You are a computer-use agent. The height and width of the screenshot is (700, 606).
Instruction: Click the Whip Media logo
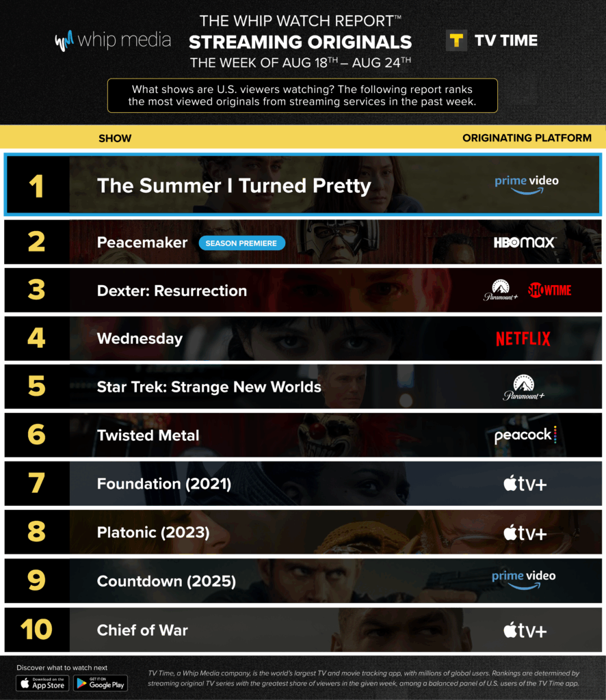[113, 40]
